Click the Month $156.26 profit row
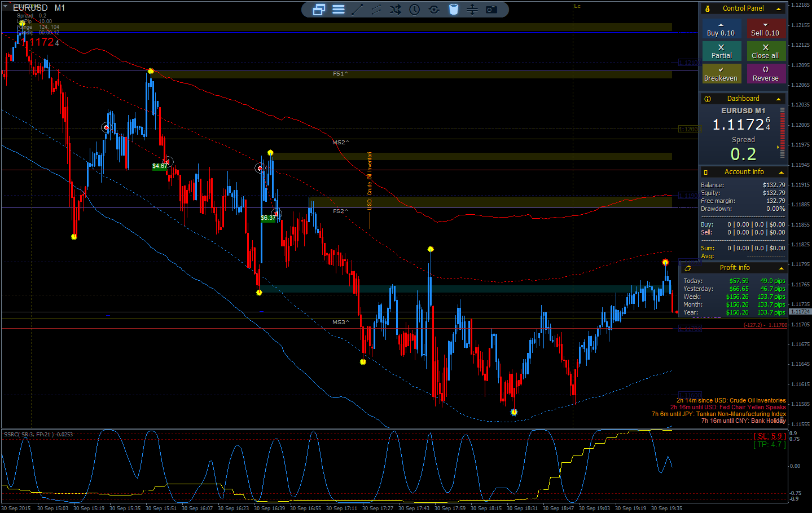812x513 pixels. click(734, 304)
